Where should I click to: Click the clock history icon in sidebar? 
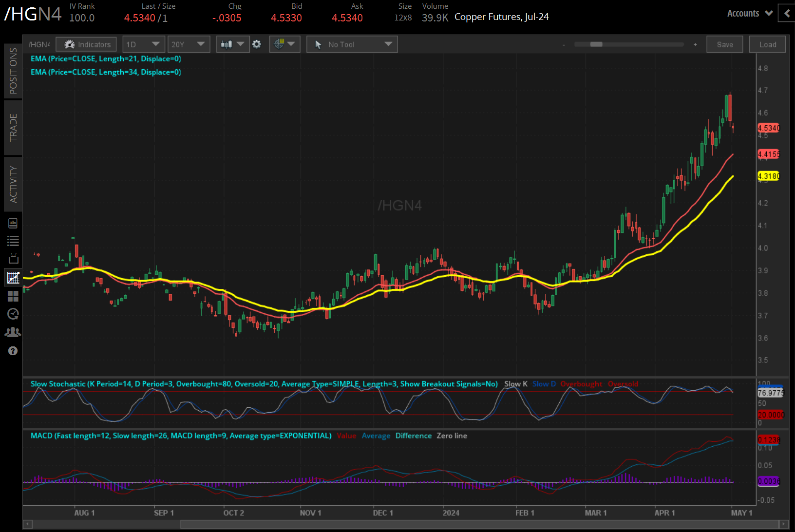13,314
